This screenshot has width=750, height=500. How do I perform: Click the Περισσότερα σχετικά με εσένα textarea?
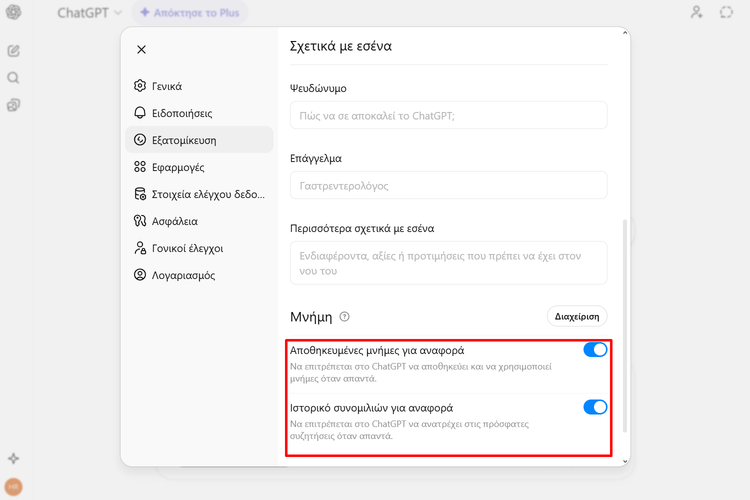click(x=448, y=262)
